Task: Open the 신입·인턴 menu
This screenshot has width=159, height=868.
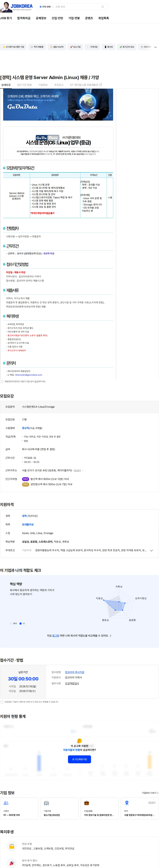Action: (x=57, y=18)
